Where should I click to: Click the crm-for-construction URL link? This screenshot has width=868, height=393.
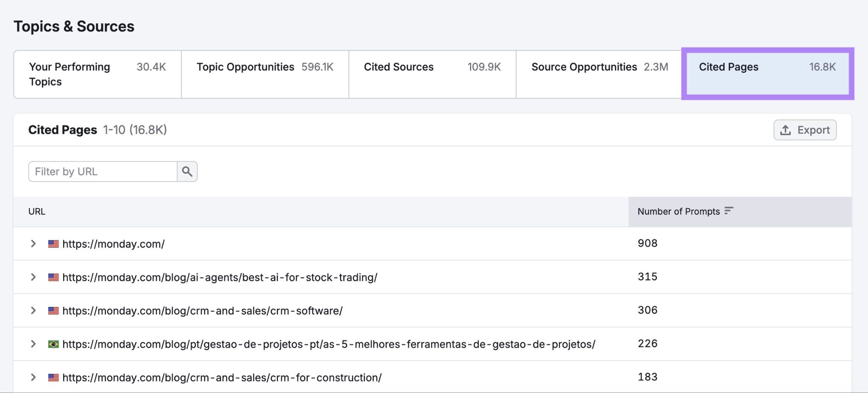coord(221,376)
